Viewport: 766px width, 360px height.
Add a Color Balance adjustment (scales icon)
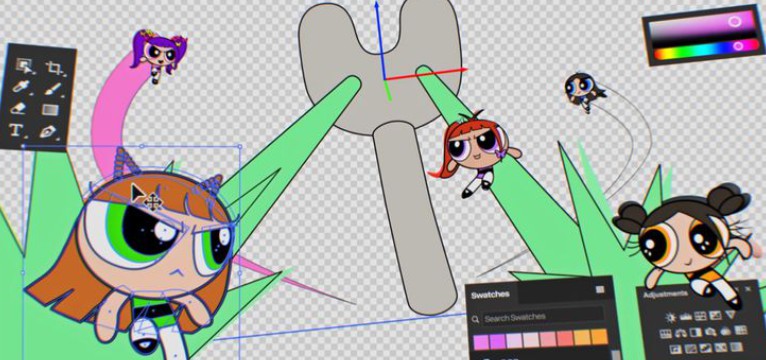[x=681, y=333]
